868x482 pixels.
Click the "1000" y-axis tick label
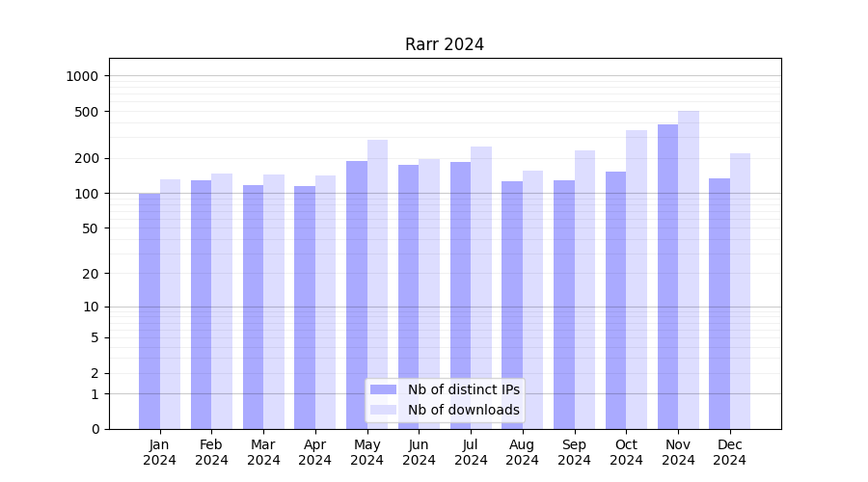[84, 76]
